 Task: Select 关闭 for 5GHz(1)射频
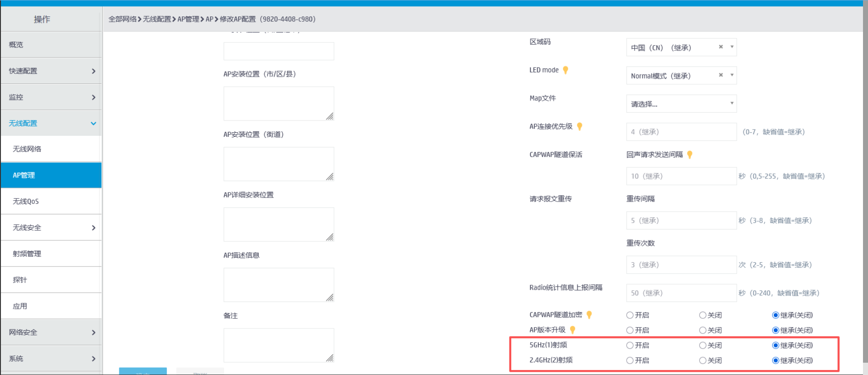point(703,345)
